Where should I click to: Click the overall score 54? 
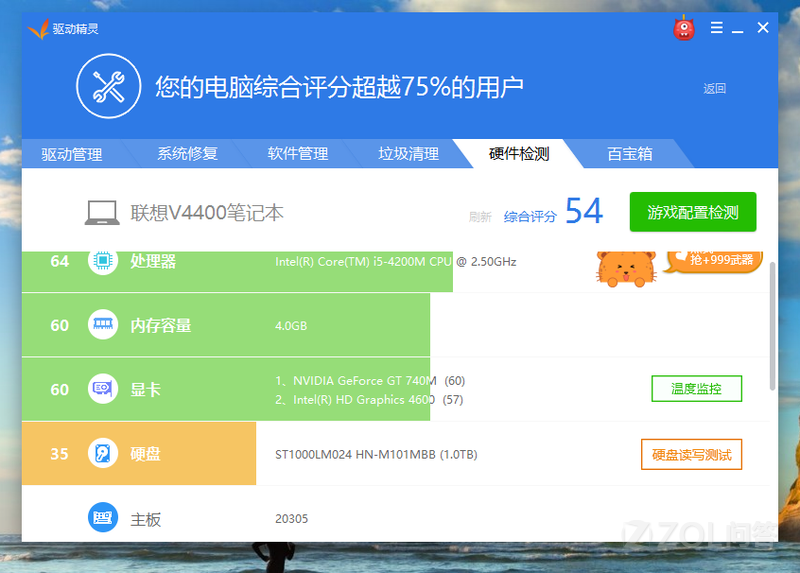(x=584, y=211)
